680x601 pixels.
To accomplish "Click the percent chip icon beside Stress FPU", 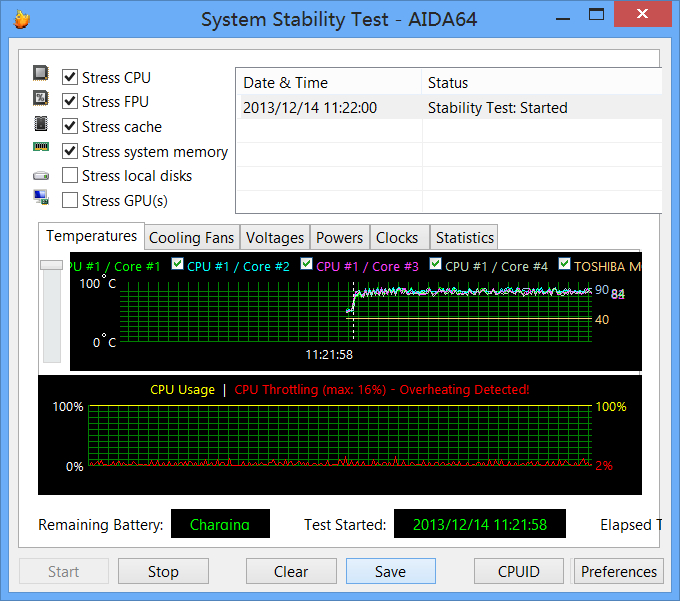I will point(41,98).
